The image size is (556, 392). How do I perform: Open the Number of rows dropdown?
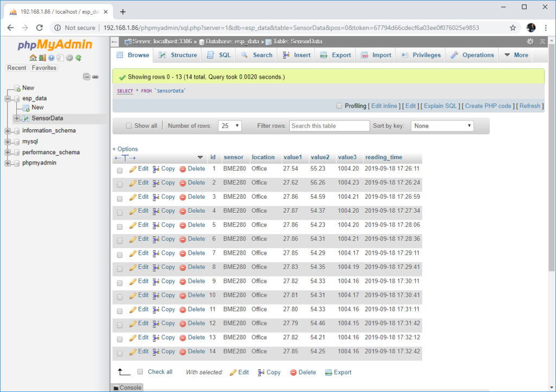(229, 125)
